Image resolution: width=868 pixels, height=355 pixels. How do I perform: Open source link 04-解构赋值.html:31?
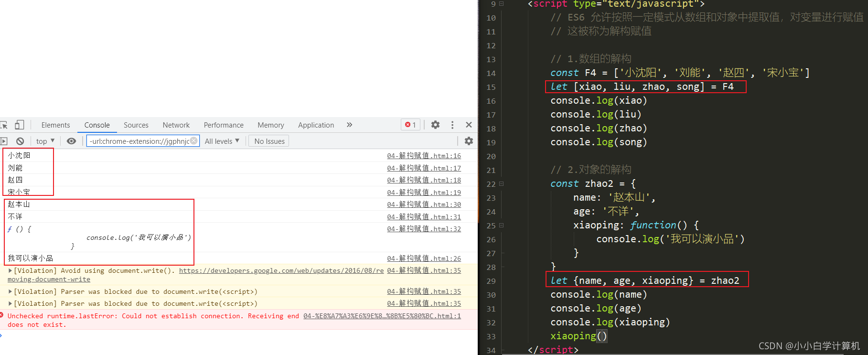(x=424, y=217)
